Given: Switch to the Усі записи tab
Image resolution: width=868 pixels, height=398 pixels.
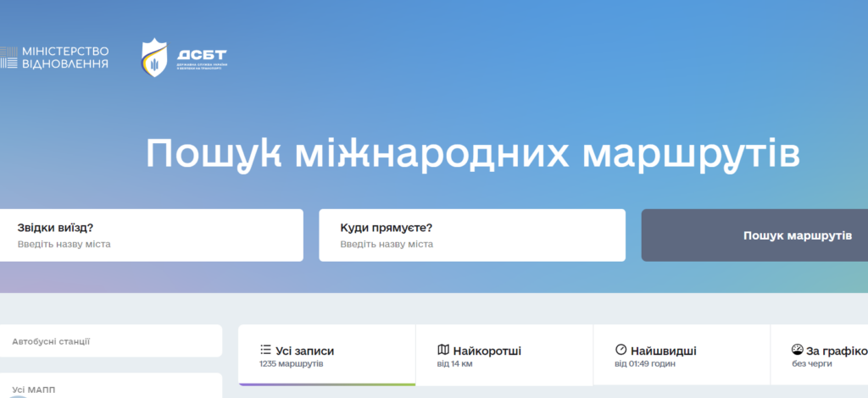Looking at the screenshot, I should [326, 355].
